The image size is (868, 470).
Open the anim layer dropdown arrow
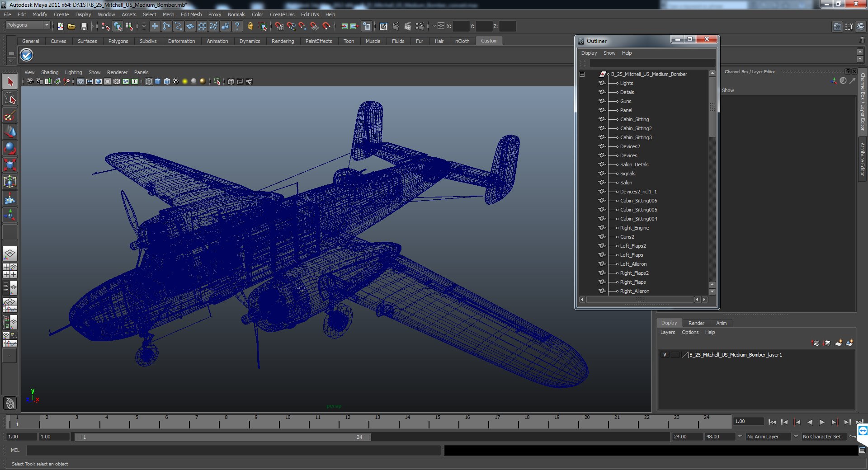(x=740, y=437)
